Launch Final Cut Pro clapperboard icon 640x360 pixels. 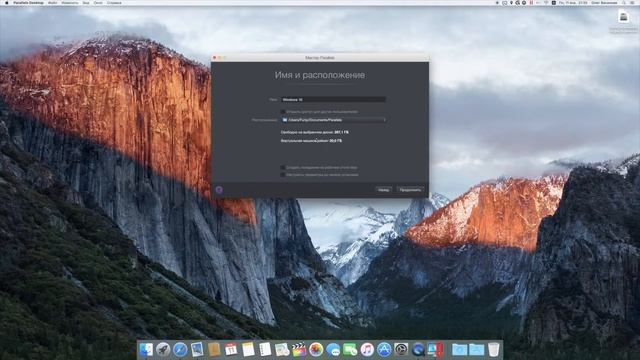coord(299,350)
